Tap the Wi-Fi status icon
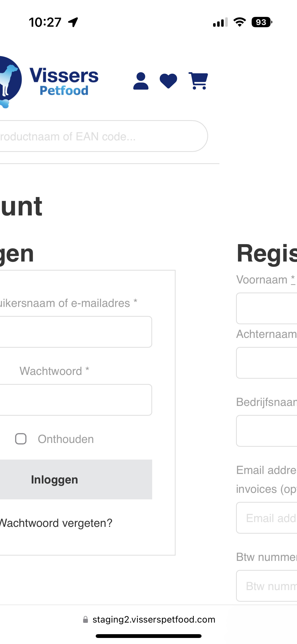The image size is (297, 644). pos(240,22)
